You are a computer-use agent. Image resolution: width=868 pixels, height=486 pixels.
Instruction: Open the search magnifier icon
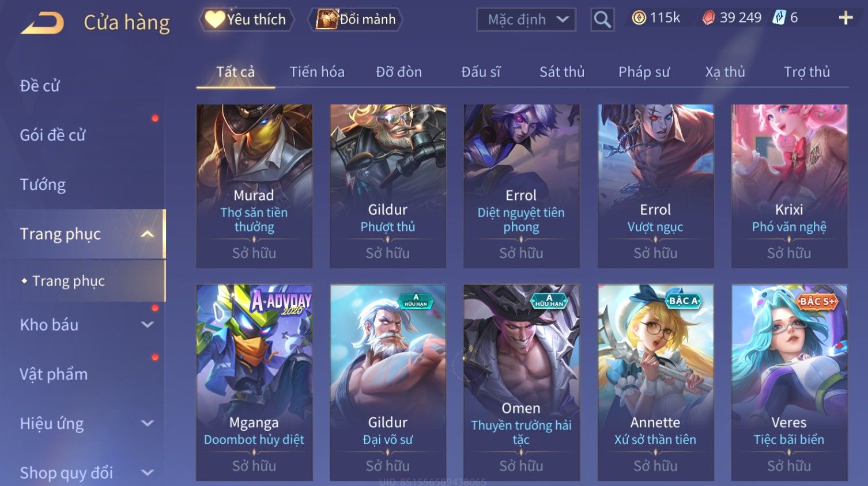pos(602,20)
